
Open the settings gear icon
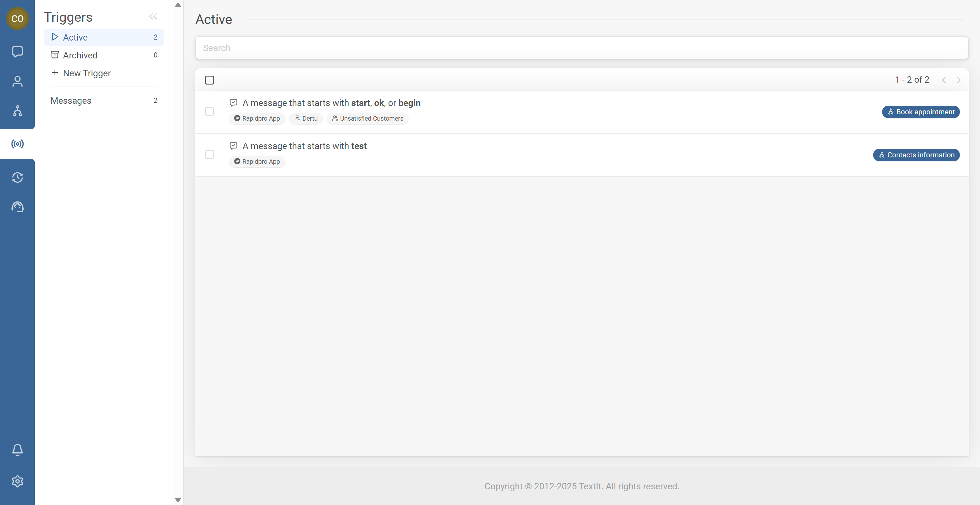point(17,481)
